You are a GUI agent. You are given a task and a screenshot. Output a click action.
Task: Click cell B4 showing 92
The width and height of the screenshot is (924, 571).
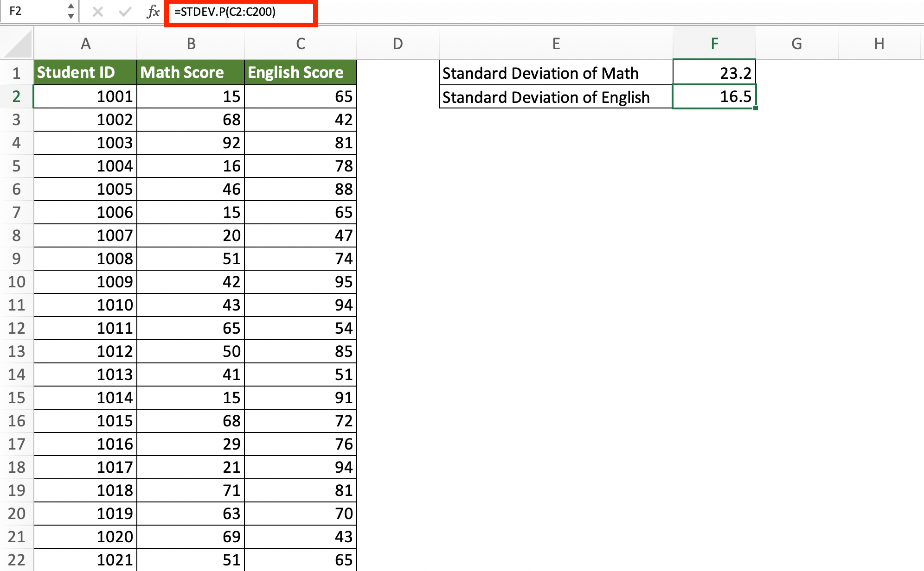(x=191, y=142)
